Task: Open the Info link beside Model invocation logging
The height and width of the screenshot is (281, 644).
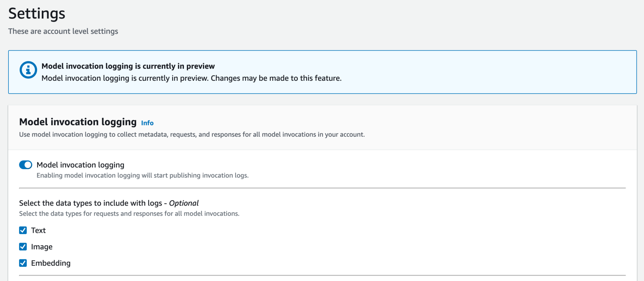Action: (x=147, y=123)
